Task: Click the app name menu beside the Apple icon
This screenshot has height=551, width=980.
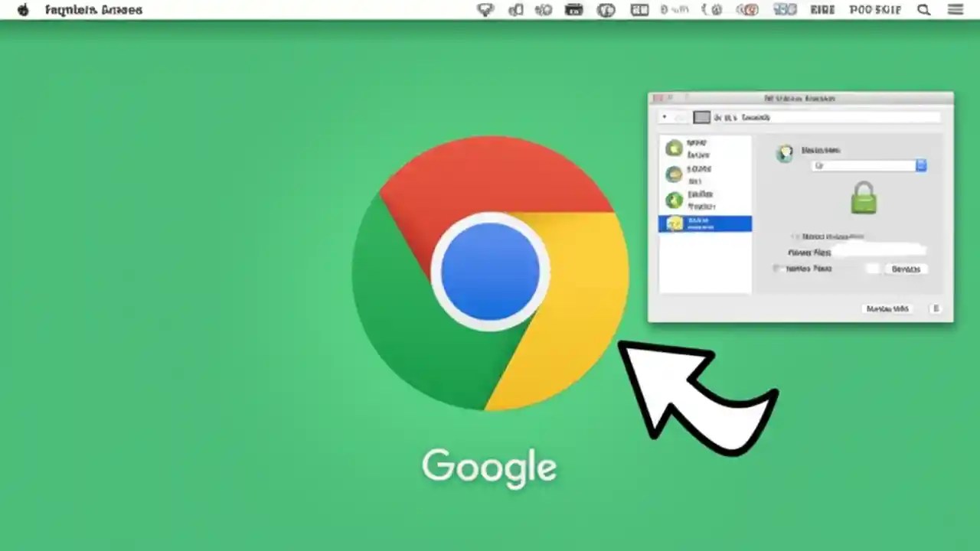Action: point(92,10)
